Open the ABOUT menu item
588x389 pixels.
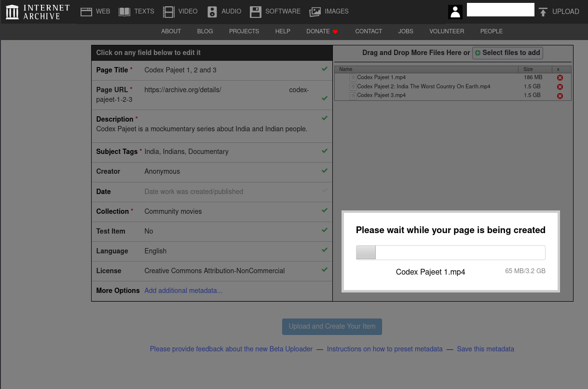click(x=171, y=31)
